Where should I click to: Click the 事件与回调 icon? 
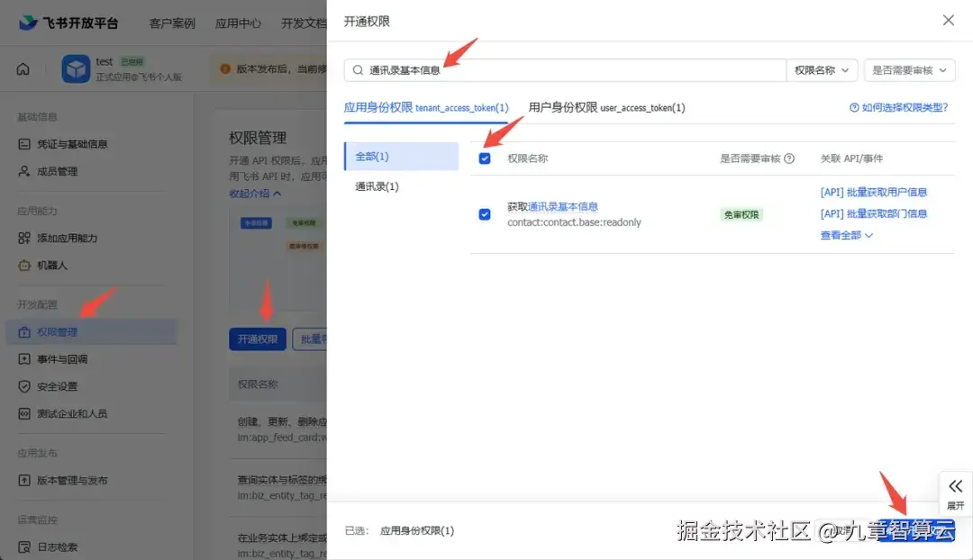pos(24,359)
